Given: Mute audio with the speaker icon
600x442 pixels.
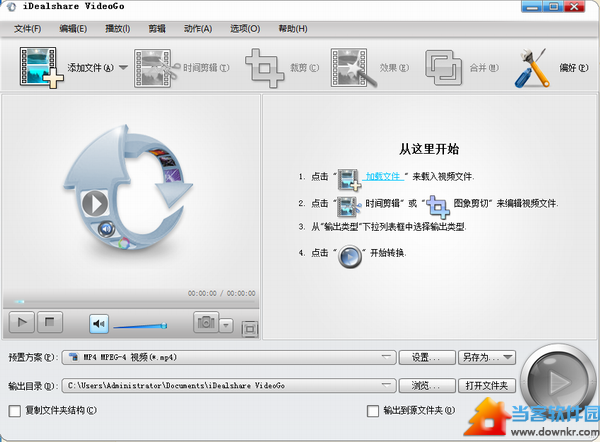Looking at the screenshot, I should [x=99, y=324].
